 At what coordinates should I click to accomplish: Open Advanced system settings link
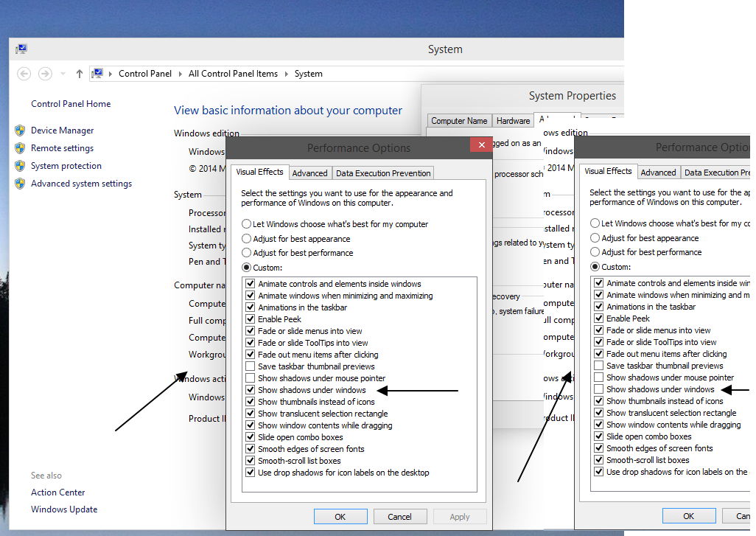click(x=82, y=184)
